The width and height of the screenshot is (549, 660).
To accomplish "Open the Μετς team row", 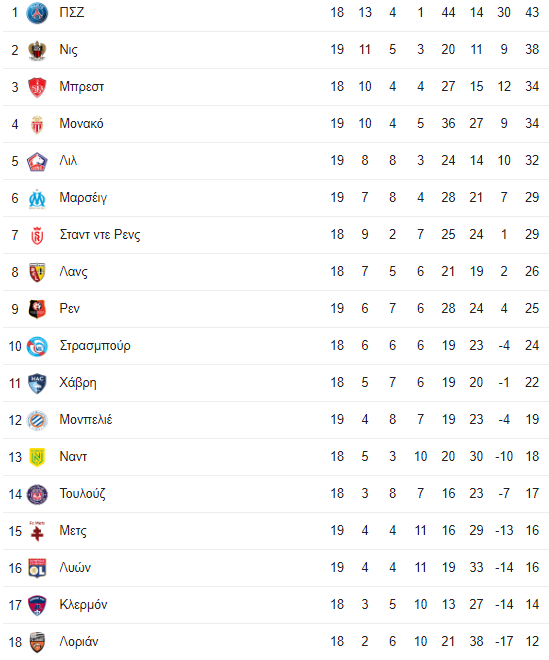I will coord(276,531).
